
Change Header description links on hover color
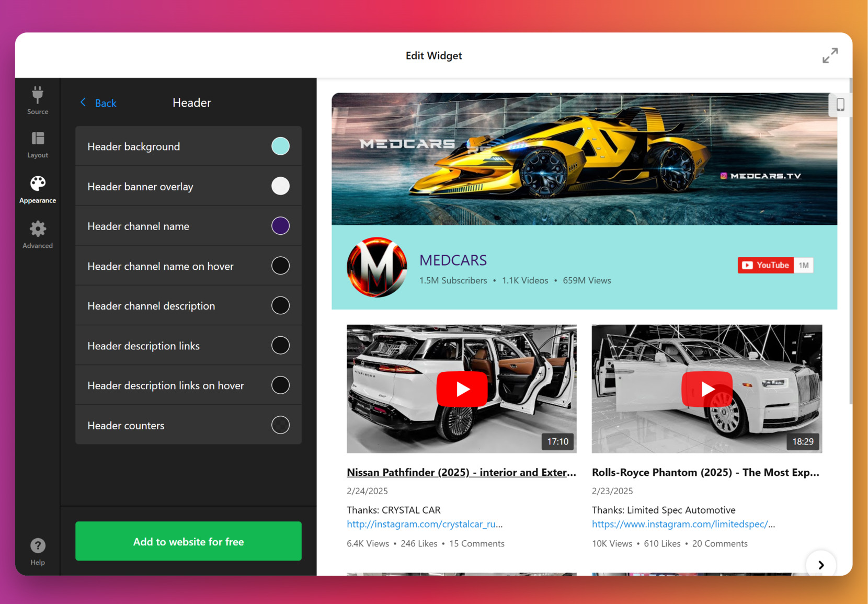point(281,385)
